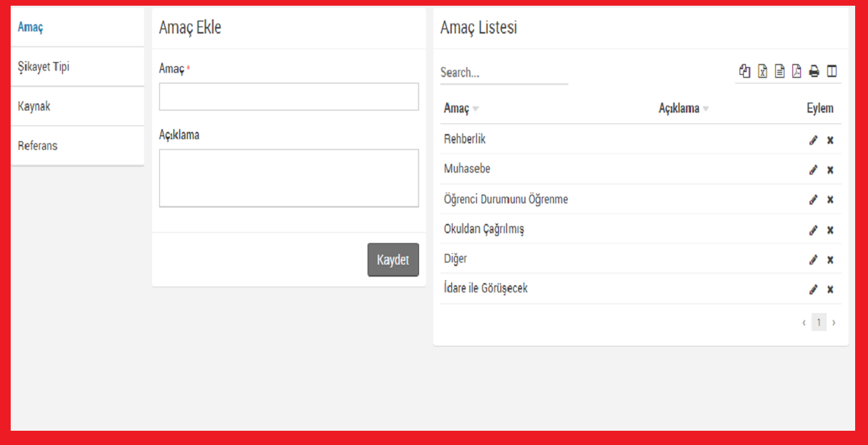868x445 pixels.
Task: Remove the İdare ile Görüşecek entry
Action: point(830,290)
